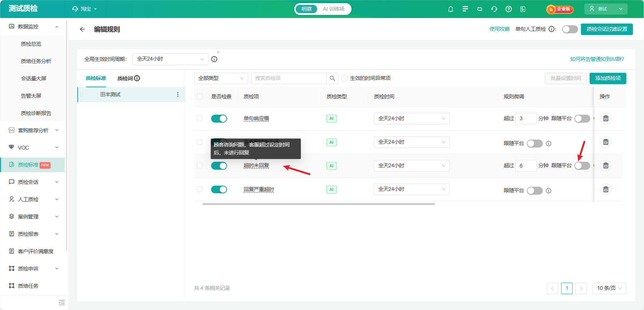Open the three-dot menu for 田丰测试
This screenshot has width=644, height=310.
click(x=178, y=95)
